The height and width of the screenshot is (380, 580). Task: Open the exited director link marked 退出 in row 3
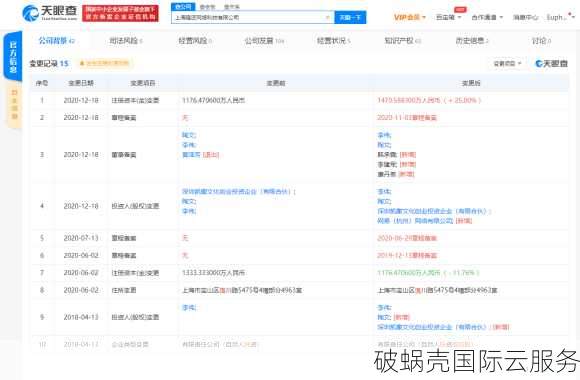191,155
